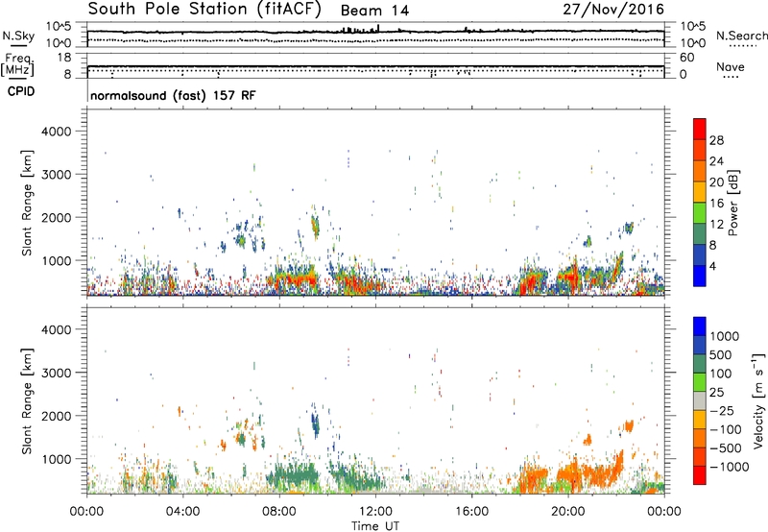
Task: Click the blue velocity blob near 2000 km at 09:30
Action: (x=315, y=423)
